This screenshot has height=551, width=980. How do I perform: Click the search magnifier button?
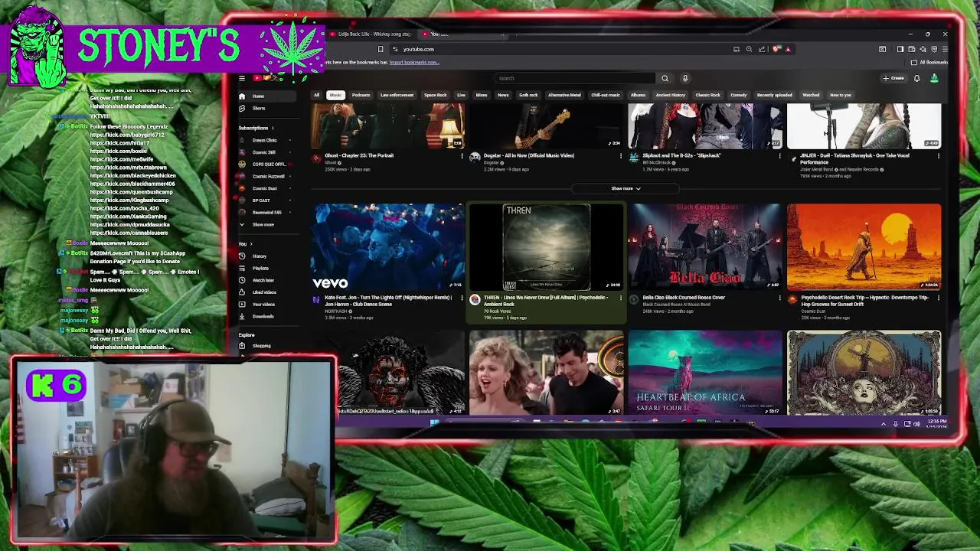[x=665, y=78]
